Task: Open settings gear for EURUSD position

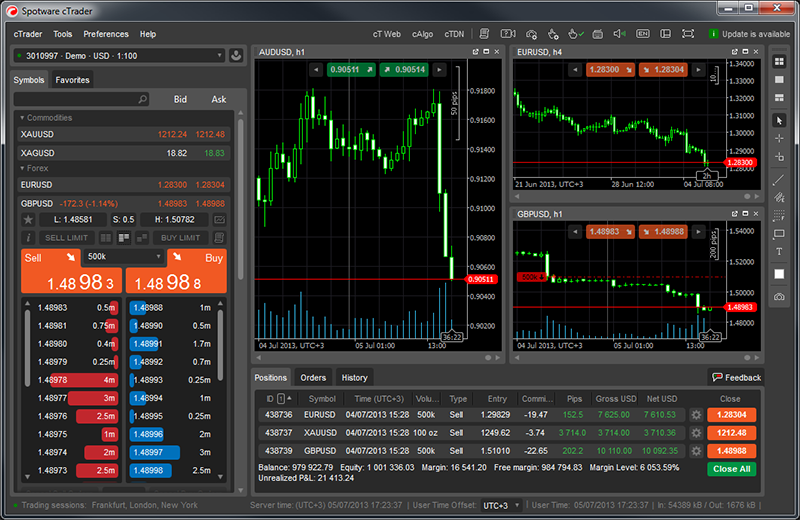Action: click(696, 414)
